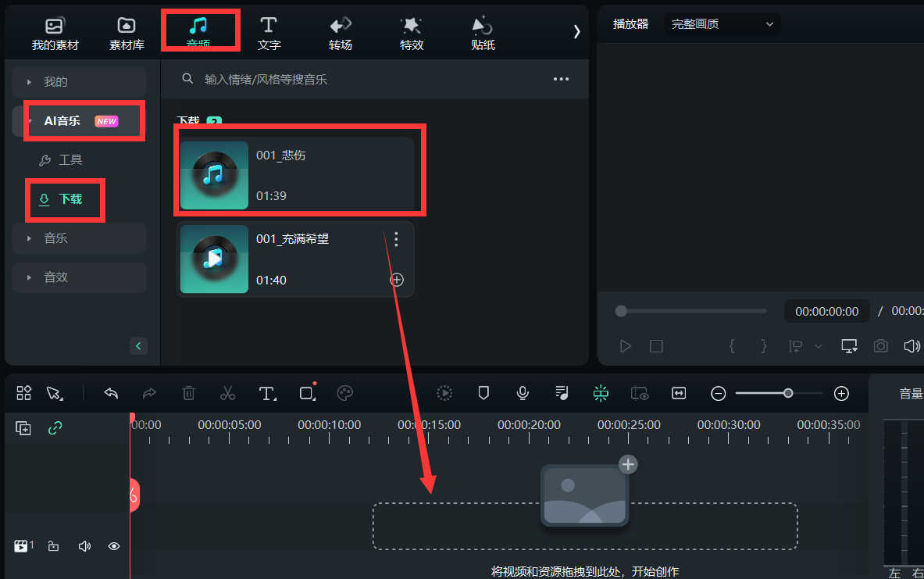Open the preview display monitor settings
924x579 pixels.
pos(849,346)
